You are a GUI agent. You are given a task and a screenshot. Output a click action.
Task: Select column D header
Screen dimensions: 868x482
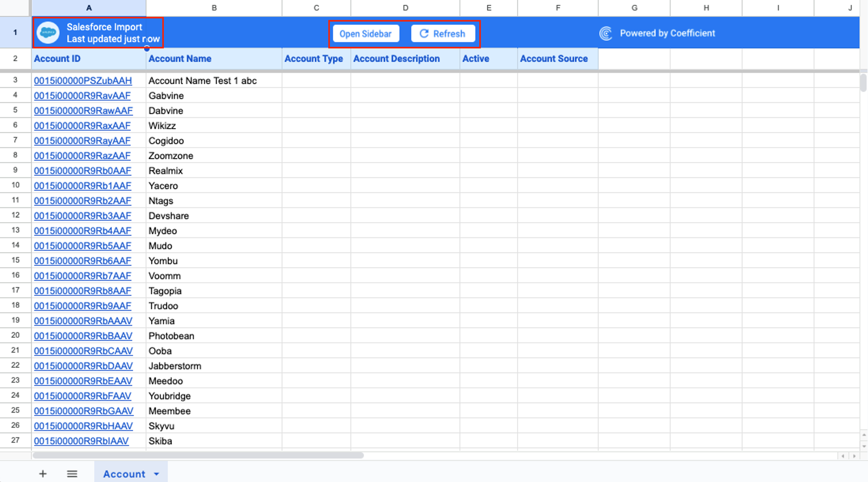click(405, 8)
